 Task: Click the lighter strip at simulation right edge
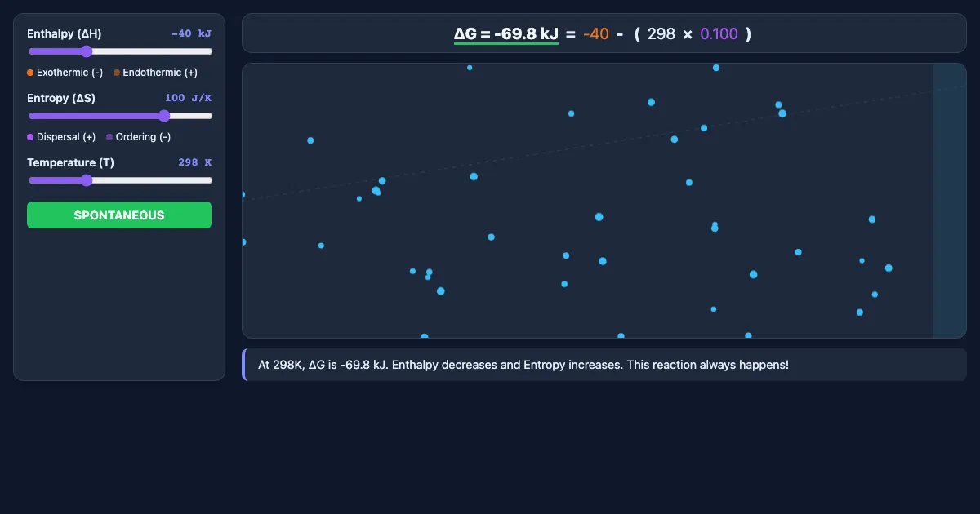(950, 201)
